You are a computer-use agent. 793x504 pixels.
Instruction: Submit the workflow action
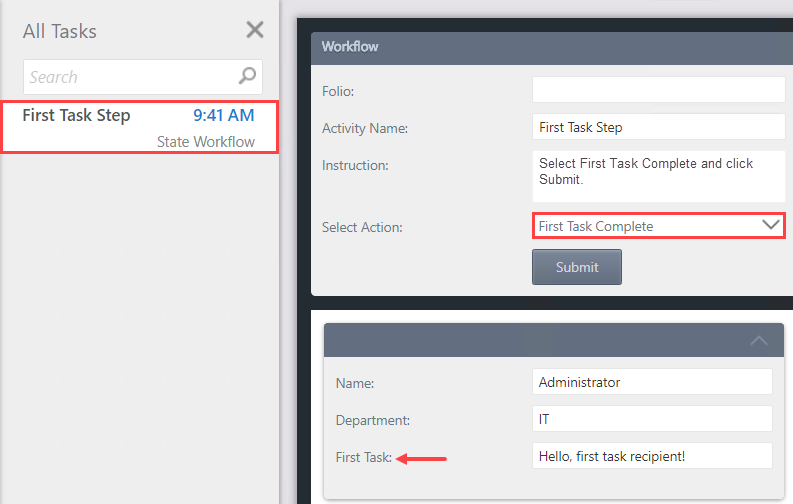(577, 267)
